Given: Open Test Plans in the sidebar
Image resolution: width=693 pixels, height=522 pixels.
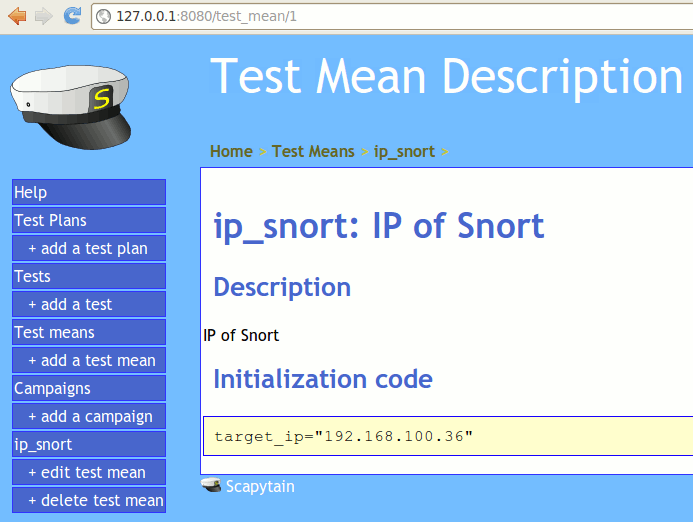Looking at the screenshot, I should click(x=88, y=220).
